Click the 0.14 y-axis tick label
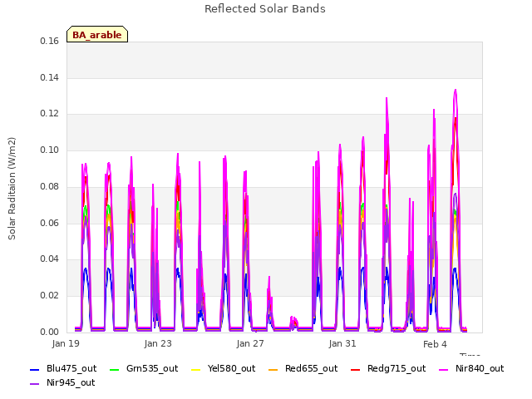The image size is (532, 399). coord(50,77)
